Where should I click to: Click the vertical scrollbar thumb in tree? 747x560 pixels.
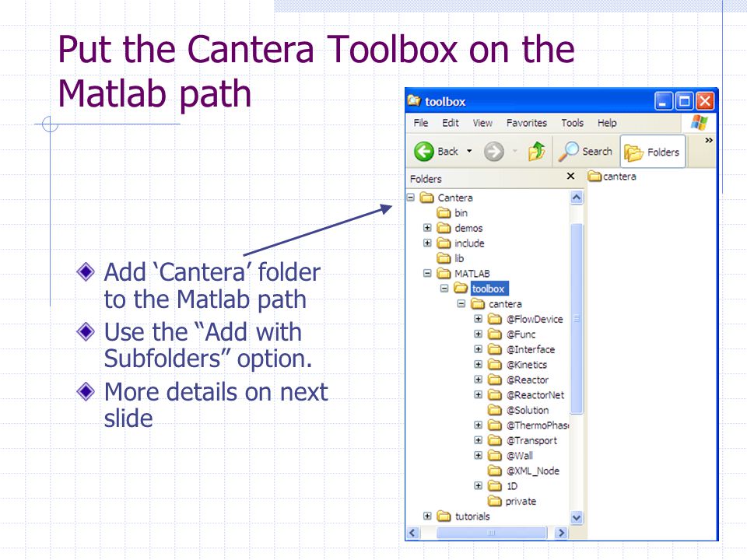[x=577, y=318]
